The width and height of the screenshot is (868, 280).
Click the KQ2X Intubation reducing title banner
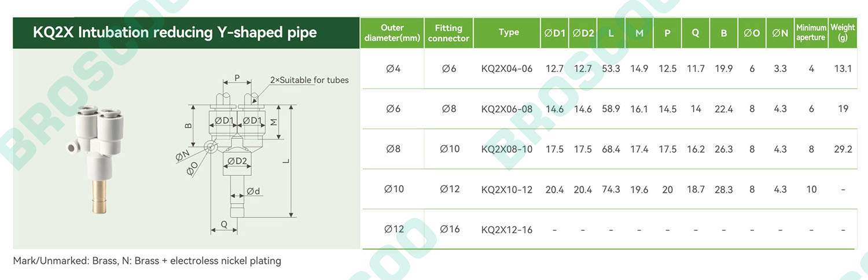(x=186, y=32)
